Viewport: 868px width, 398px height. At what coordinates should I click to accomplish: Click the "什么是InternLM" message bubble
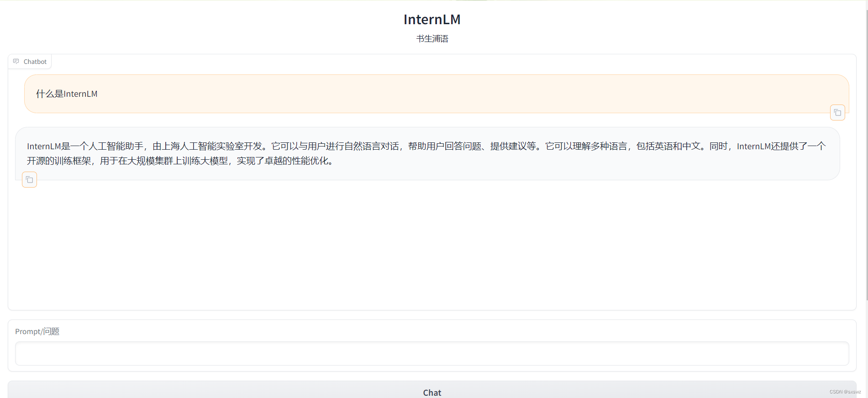coord(437,94)
